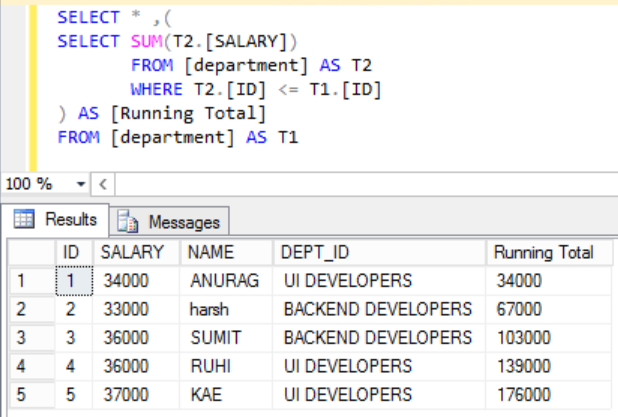Click Running Total cell 103000
The image size is (618, 417).
click(549, 338)
